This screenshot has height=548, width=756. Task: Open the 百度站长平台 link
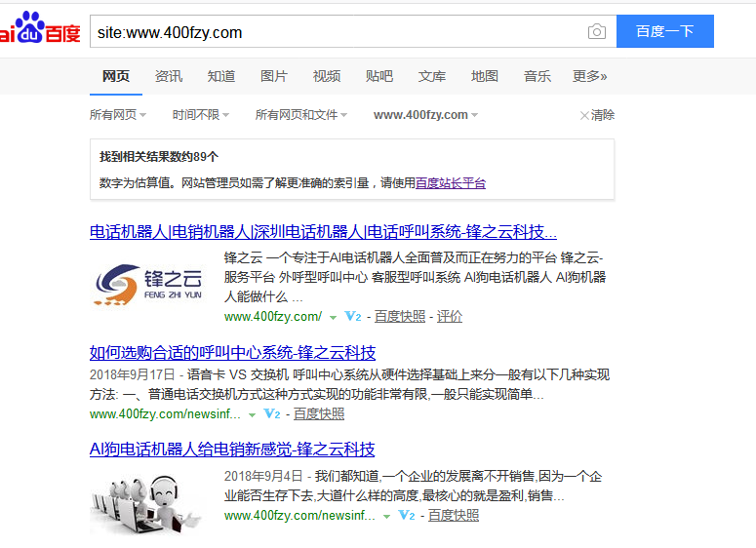451,183
